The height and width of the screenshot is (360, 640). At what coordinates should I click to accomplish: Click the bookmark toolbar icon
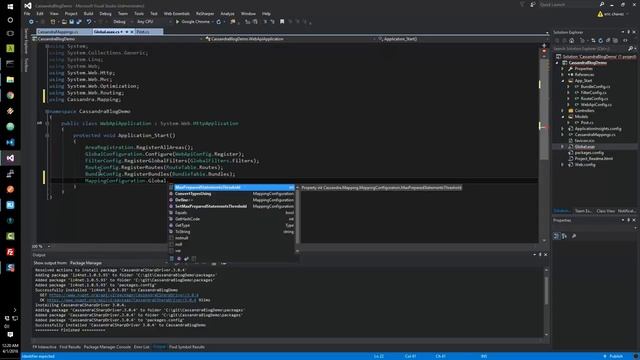tap(282, 22)
